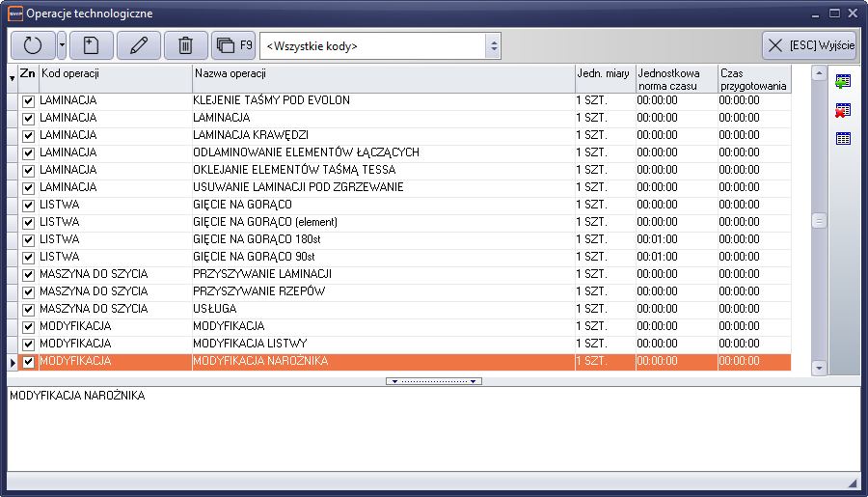The width and height of the screenshot is (868, 497).
Task: Click table icon with green plus
Action: (843, 81)
